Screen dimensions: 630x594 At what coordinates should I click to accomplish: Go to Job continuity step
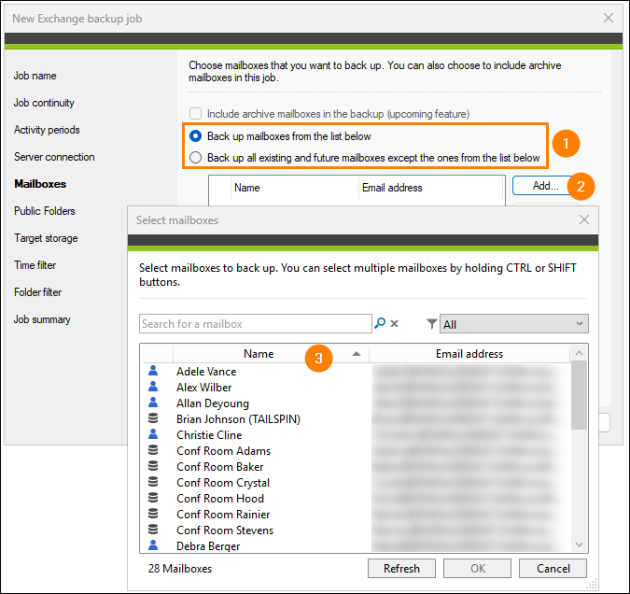point(44,103)
